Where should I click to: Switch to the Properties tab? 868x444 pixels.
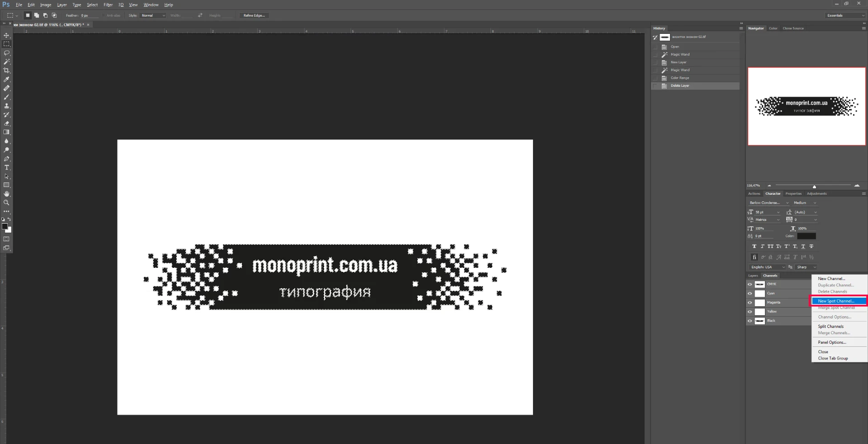click(793, 194)
